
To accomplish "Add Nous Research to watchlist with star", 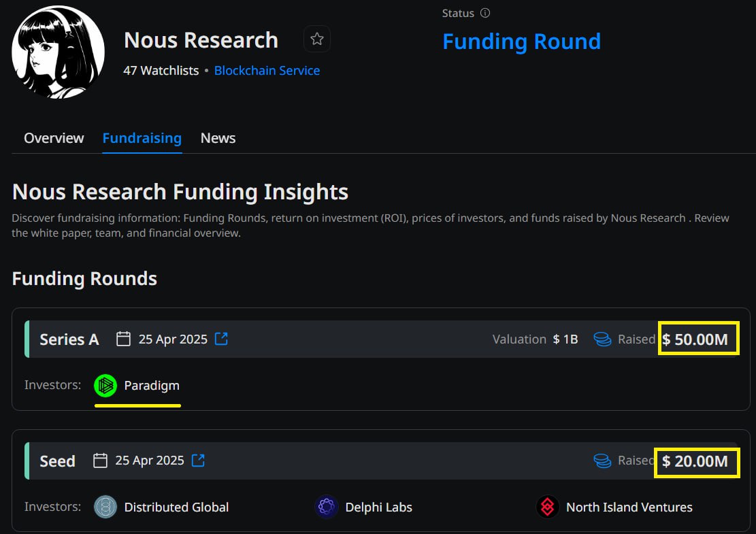I will coord(316,39).
